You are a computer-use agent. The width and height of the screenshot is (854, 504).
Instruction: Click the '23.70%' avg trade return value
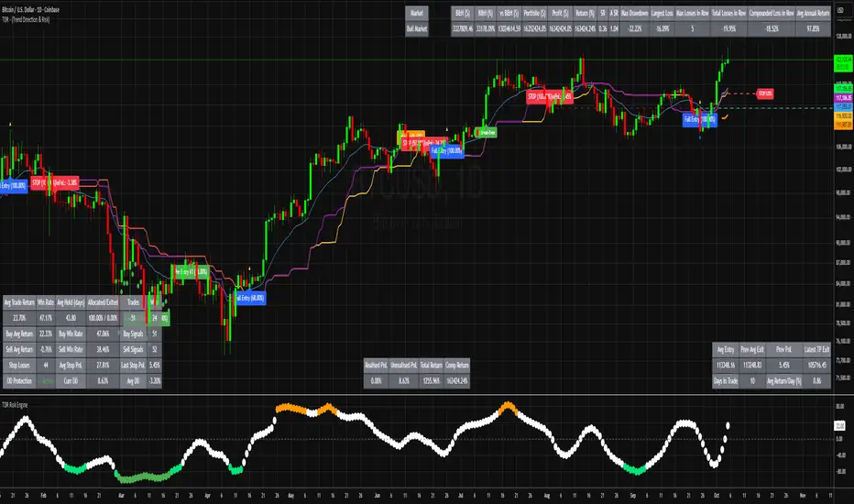(x=19, y=318)
